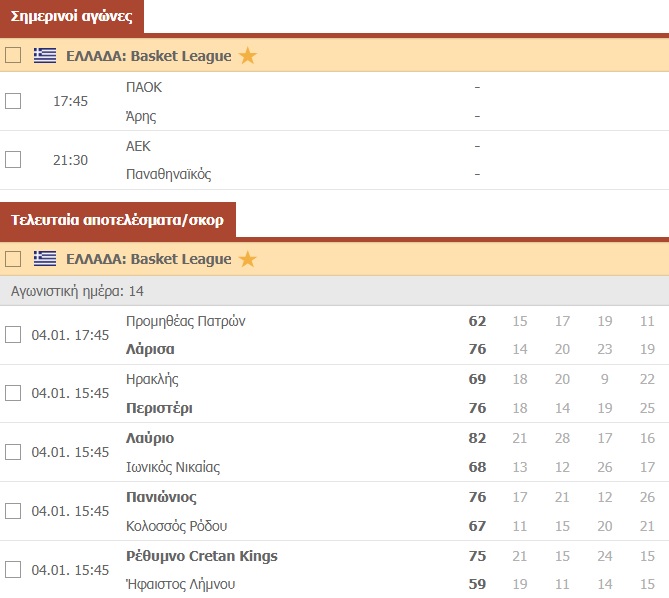Click the 17:45 kickoff time for ΠΑΟΚ match
Image resolution: width=669 pixels, height=598 pixels.
point(70,101)
